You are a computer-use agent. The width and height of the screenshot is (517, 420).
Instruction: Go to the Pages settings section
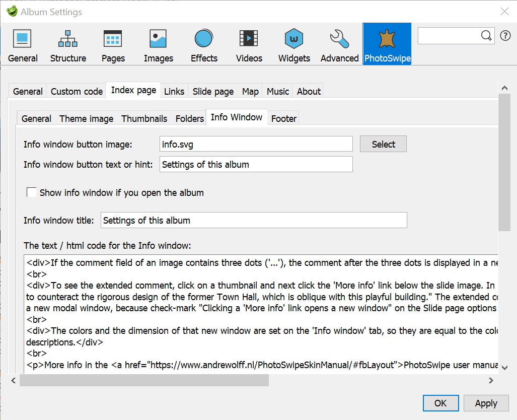point(113,45)
